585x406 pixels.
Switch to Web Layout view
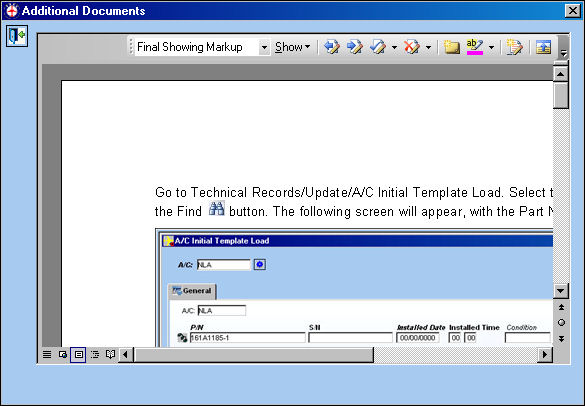pyautogui.click(x=63, y=354)
